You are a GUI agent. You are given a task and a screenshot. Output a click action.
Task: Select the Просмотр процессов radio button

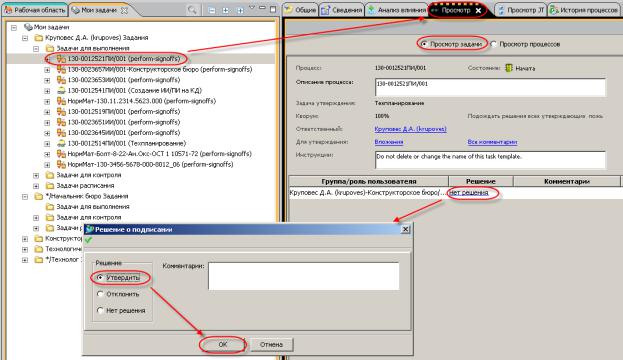[x=493, y=44]
